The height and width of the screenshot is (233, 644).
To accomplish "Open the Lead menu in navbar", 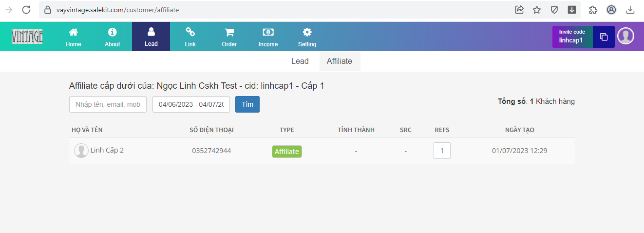I will (151, 37).
